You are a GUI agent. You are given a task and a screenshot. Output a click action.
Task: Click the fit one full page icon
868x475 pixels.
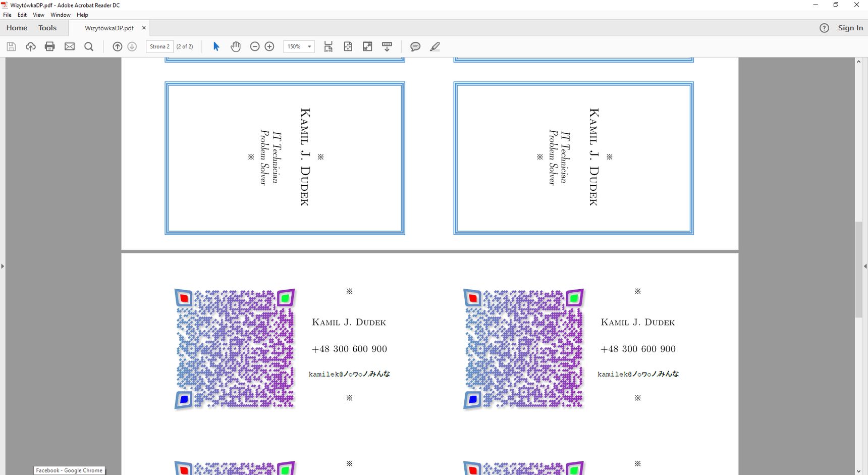[x=348, y=46]
